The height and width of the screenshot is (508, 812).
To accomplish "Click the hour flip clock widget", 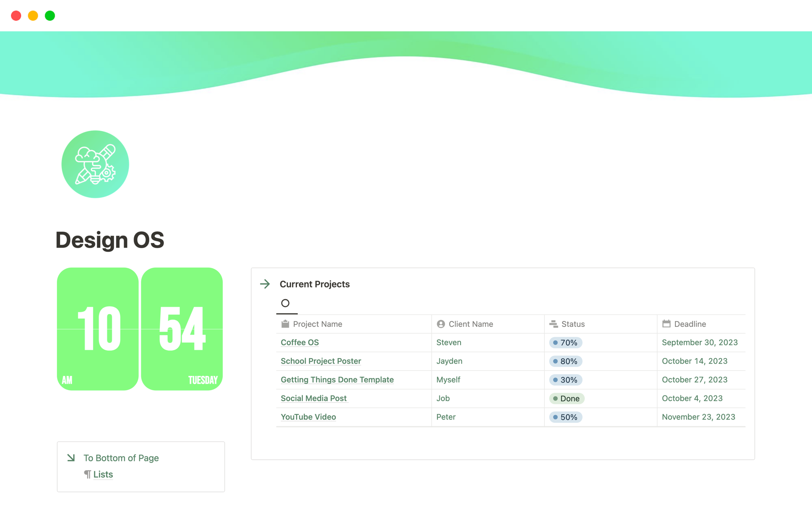I will [x=98, y=329].
